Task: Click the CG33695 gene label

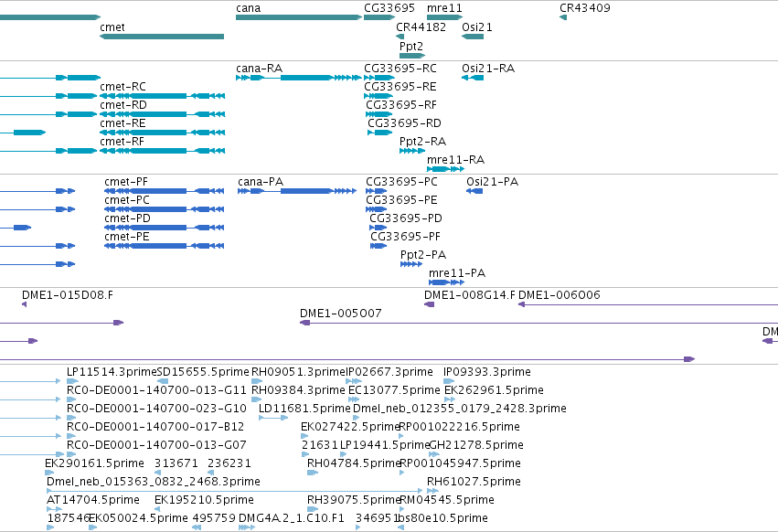Action: pos(389,8)
